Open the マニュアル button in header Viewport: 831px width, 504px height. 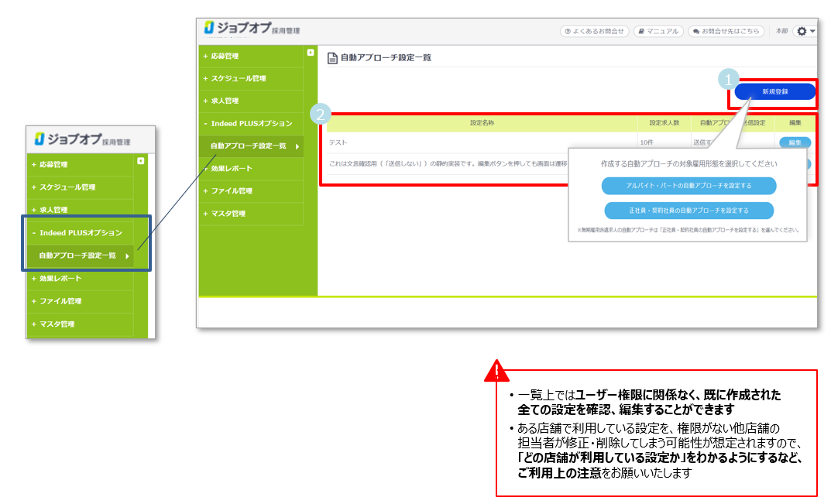click(x=658, y=31)
